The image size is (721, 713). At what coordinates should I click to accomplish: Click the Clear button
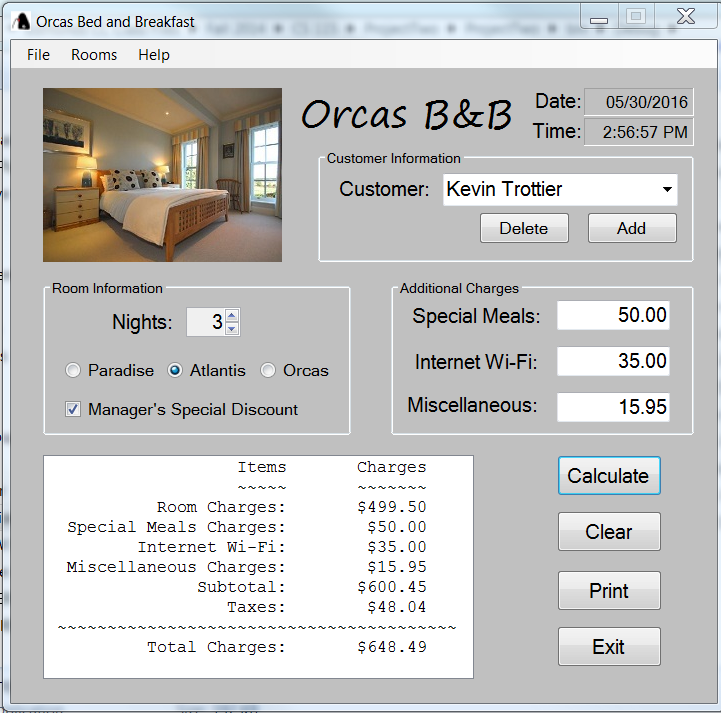[x=609, y=532]
